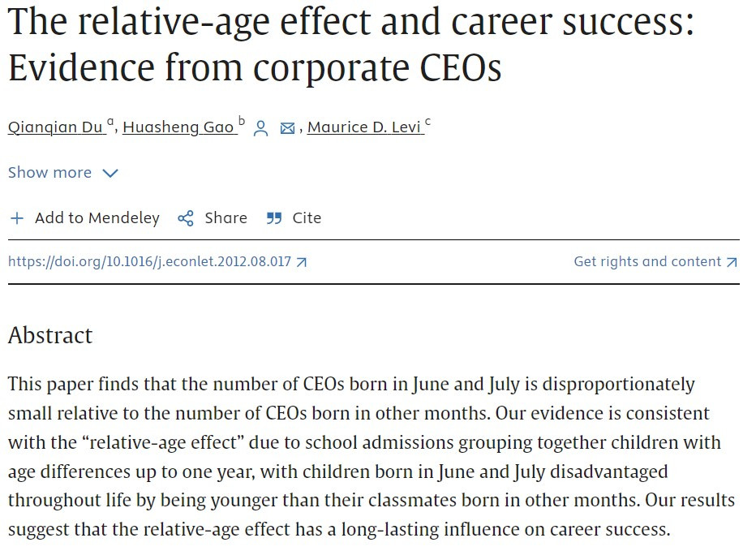Click the quotation marks Cite icon
The width and height of the screenshot is (756, 551).
pyautogui.click(x=274, y=218)
